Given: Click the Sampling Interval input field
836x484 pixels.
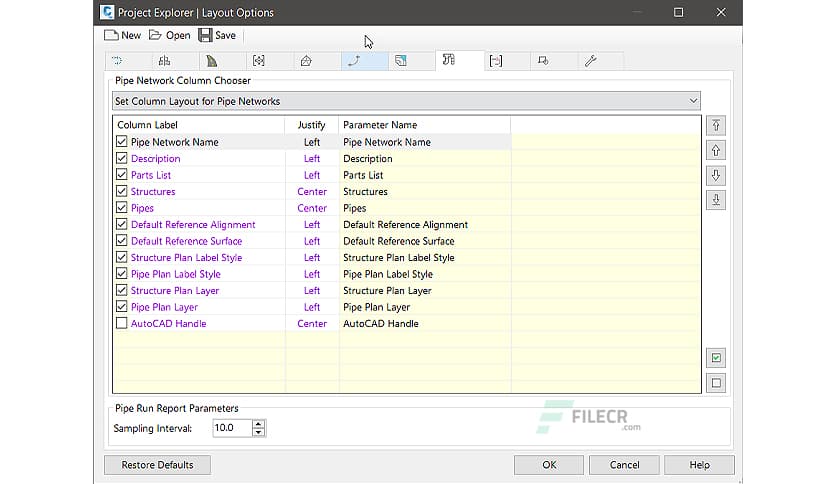Looking at the screenshot, I should coord(232,428).
